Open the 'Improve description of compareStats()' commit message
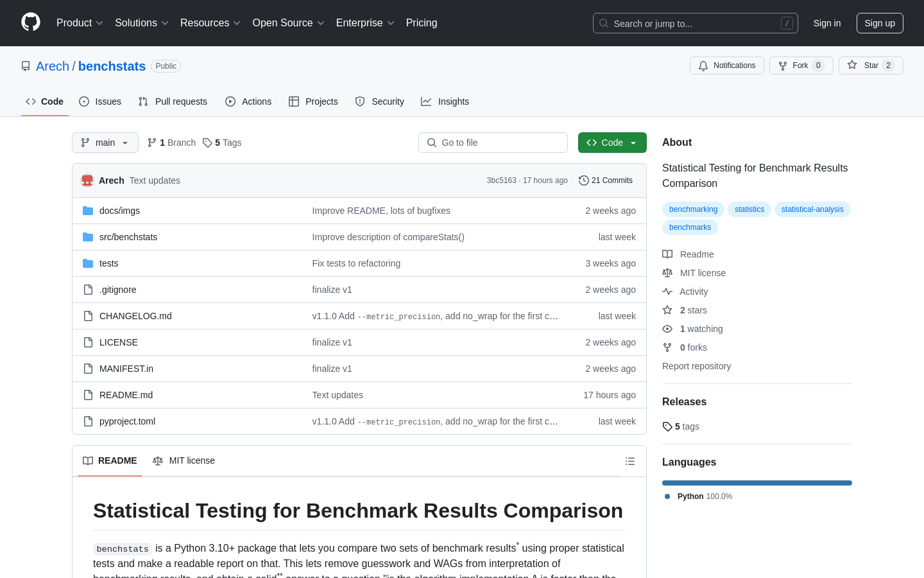Viewport: 924px width, 578px height. tap(388, 237)
